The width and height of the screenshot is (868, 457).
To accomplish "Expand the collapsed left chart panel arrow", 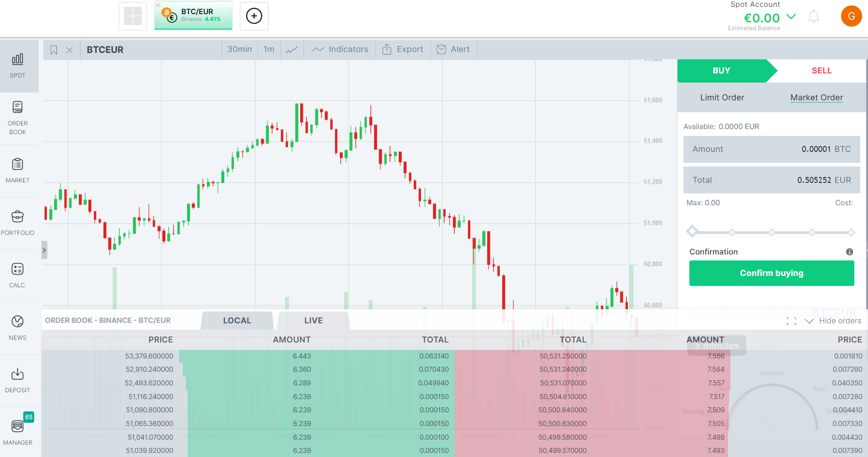I will 44,250.
